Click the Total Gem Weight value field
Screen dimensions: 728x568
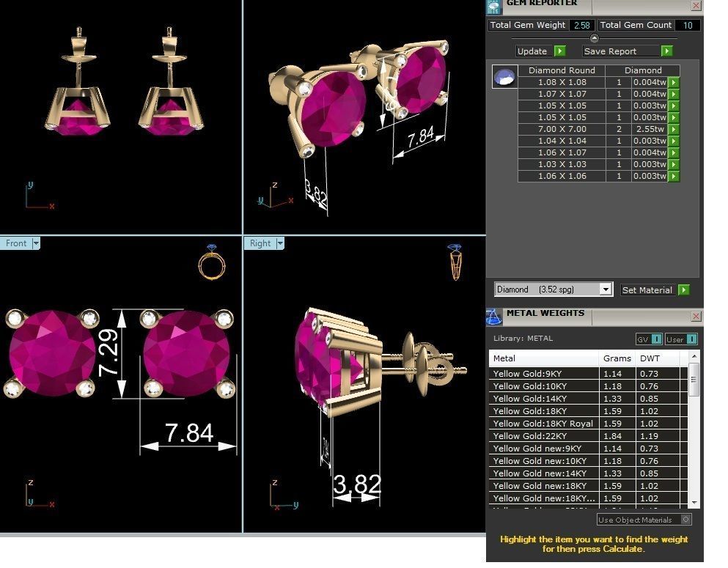[x=581, y=26]
